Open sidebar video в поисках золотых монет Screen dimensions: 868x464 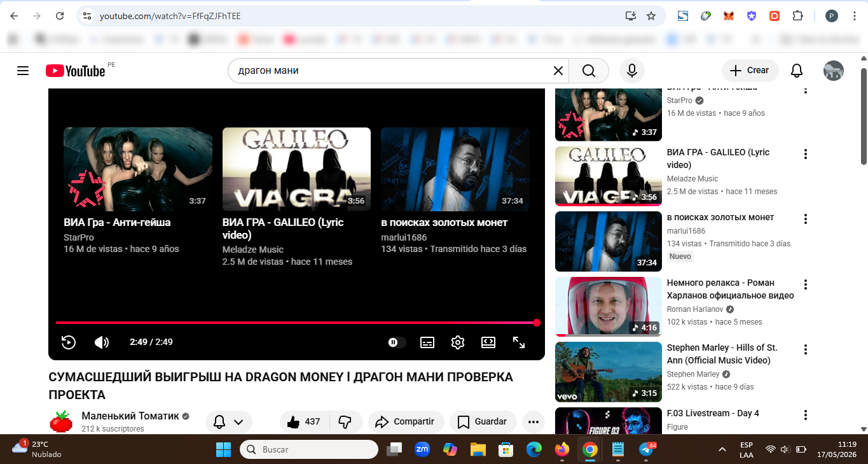(x=720, y=217)
